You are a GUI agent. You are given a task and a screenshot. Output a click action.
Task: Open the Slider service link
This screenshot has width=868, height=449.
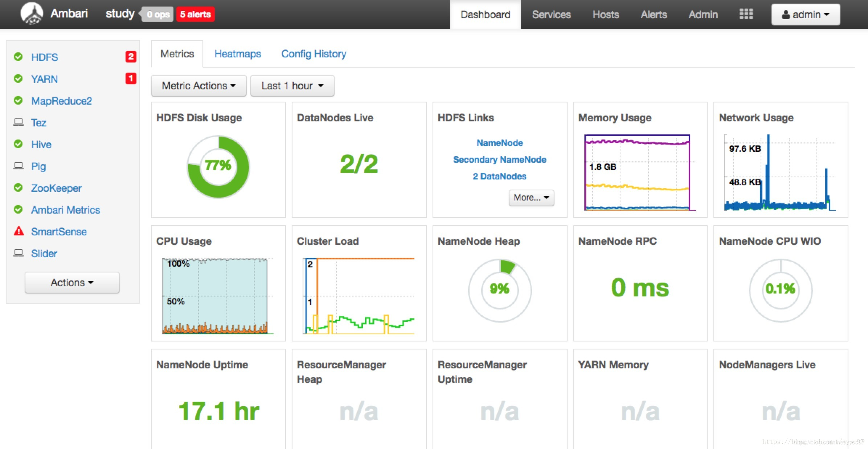44,253
